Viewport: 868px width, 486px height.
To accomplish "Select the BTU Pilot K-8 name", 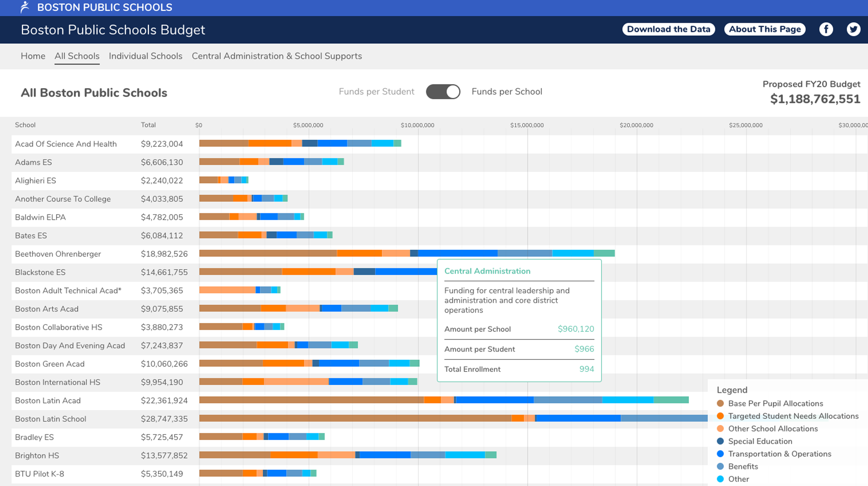I will 39,474.
